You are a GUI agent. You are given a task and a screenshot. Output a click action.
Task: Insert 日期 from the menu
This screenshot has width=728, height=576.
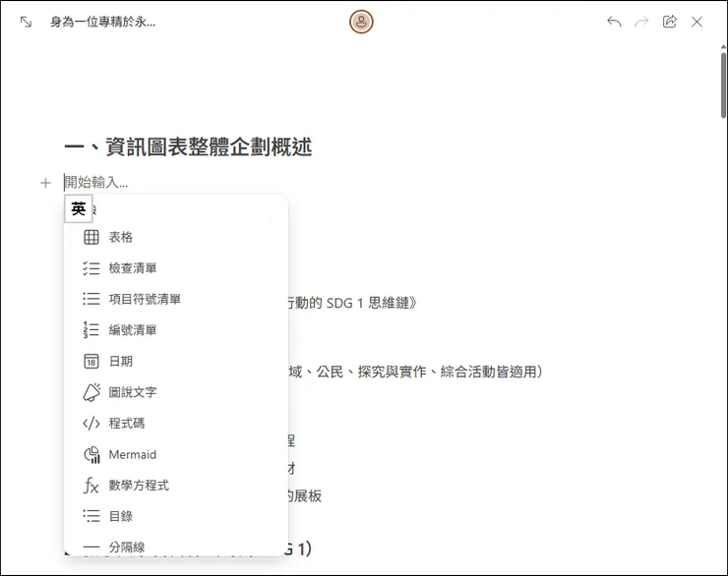tap(176, 361)
